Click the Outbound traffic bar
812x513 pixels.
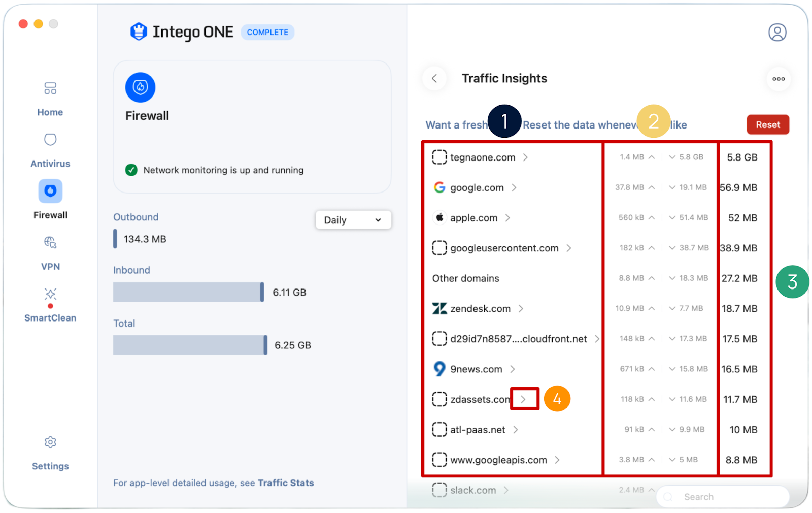pyautogui.click(x=115, y=239)
